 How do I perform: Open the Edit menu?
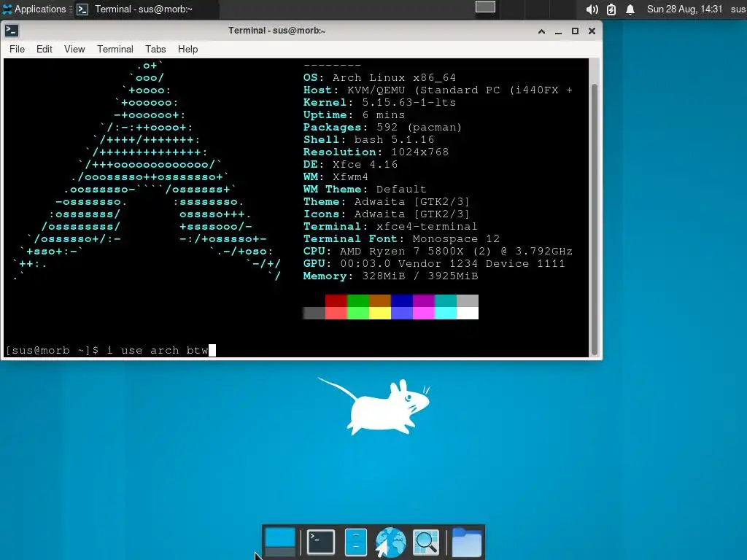[44, 49]
